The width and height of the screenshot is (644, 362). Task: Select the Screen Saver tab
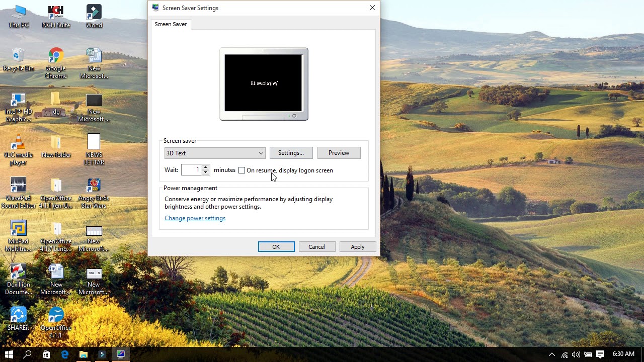(171, 24)
